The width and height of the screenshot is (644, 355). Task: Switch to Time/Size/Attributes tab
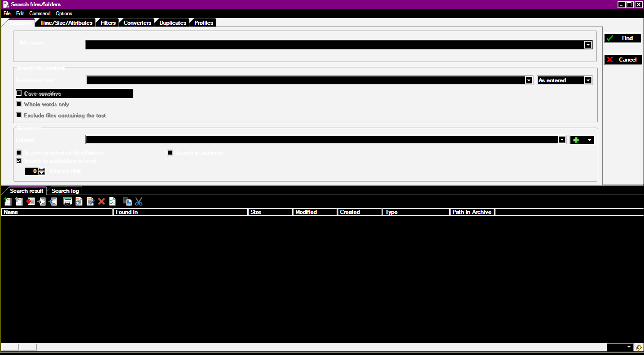[66, 22]
